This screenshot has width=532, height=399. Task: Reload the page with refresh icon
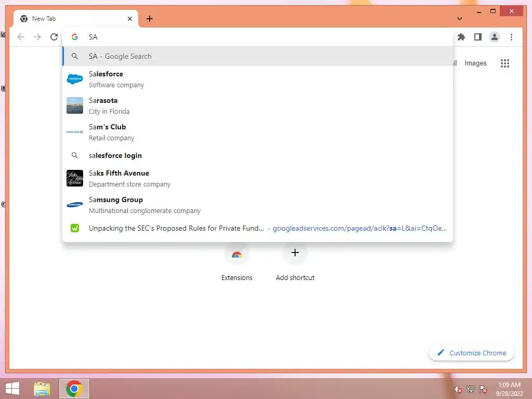pyautogui.click(x=54, y=37)
